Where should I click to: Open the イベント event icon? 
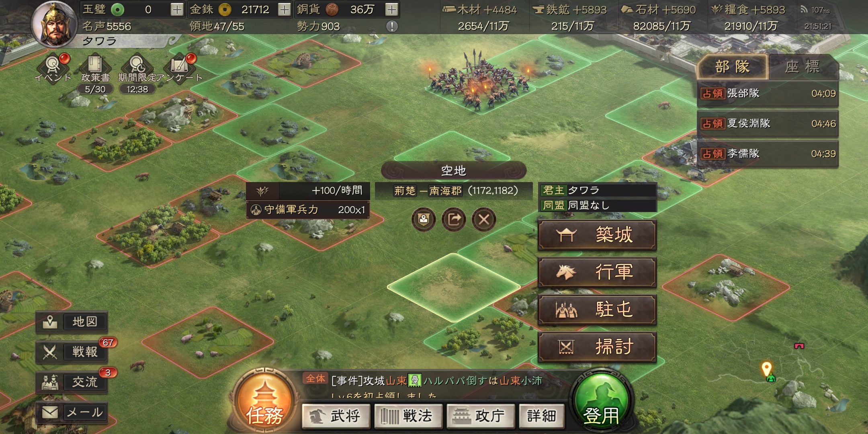(53, 67)
